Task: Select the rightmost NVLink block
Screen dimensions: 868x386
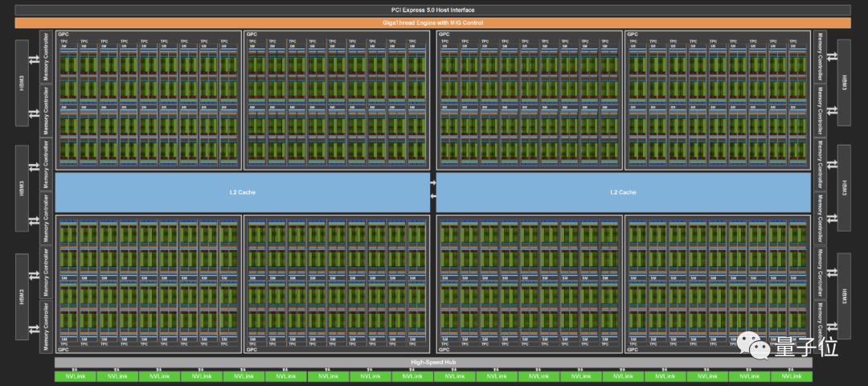Action: click(792, 376)
